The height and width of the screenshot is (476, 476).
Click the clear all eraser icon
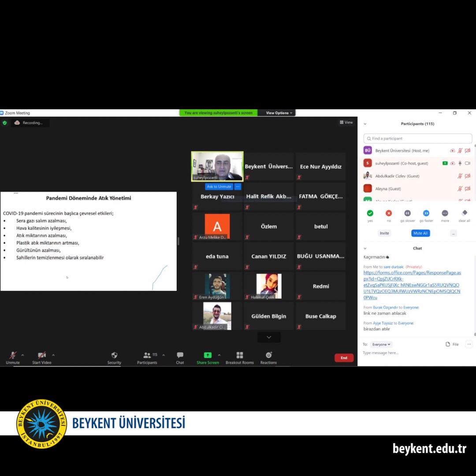pos(465,213)
